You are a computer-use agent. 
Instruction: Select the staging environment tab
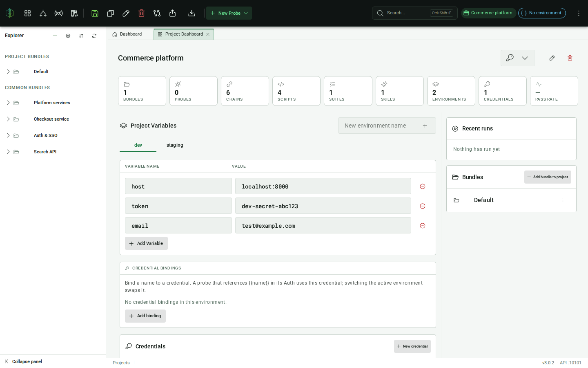coord(175,145)
